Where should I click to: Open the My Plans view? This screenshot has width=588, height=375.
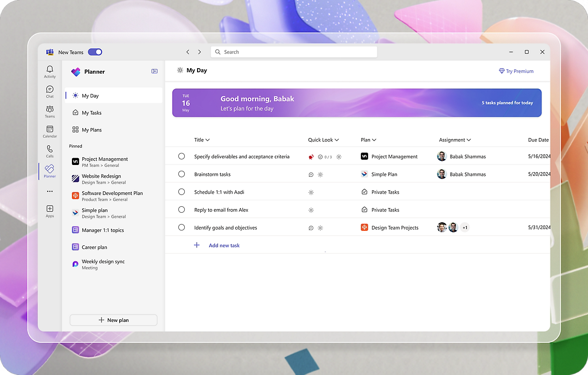[91, 130]
